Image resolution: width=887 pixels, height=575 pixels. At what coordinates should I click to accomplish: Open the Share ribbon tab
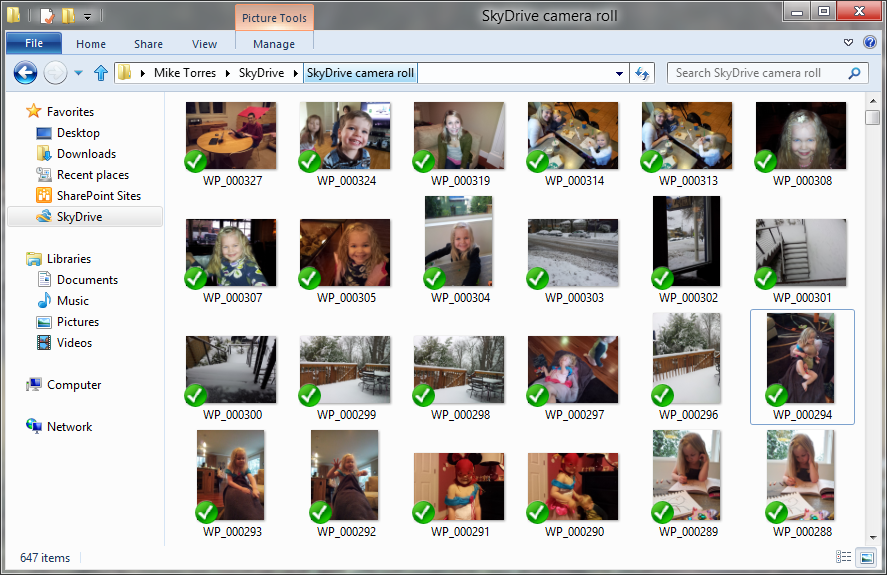click(148, 44)
